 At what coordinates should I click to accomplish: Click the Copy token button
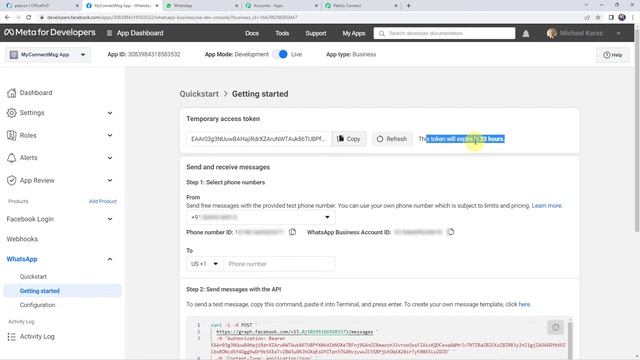click(x=349, y=139)
